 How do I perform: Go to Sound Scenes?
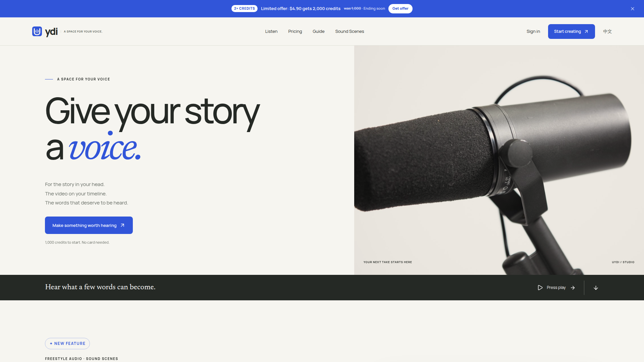(x=350, y=32)
